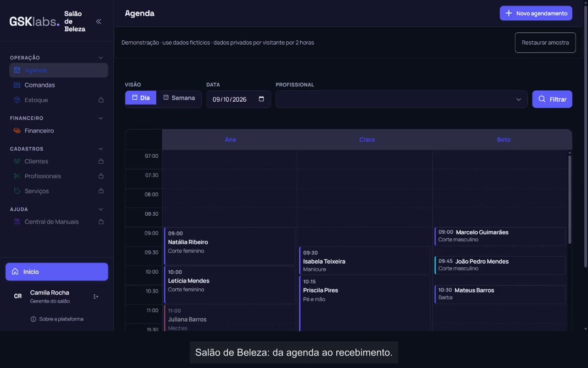
Task: Click the lock icon beside Serviços
Action: (x=101, y=191)
